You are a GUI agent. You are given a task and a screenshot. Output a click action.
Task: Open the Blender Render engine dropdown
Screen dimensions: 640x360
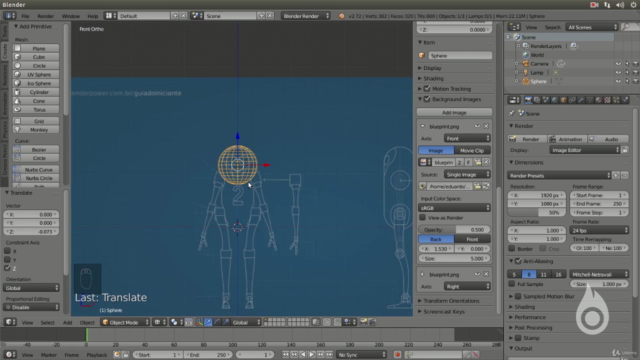click(x=305, y=16)
